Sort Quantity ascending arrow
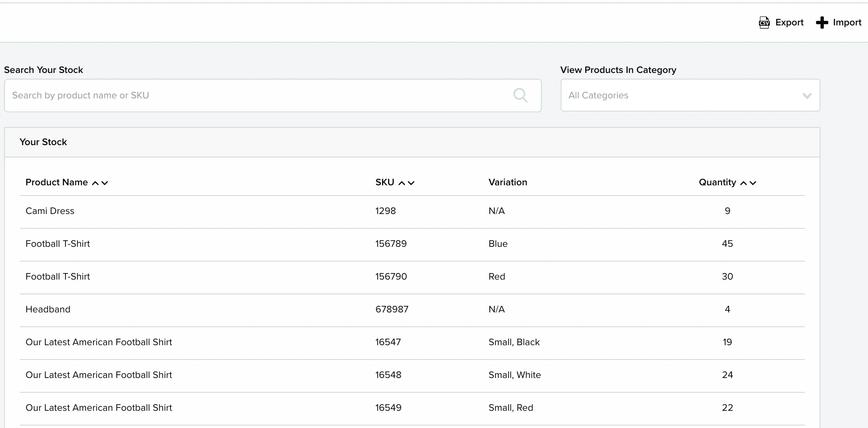The width and height of the screenshot is (868, 428). click(x=743, y=183)
